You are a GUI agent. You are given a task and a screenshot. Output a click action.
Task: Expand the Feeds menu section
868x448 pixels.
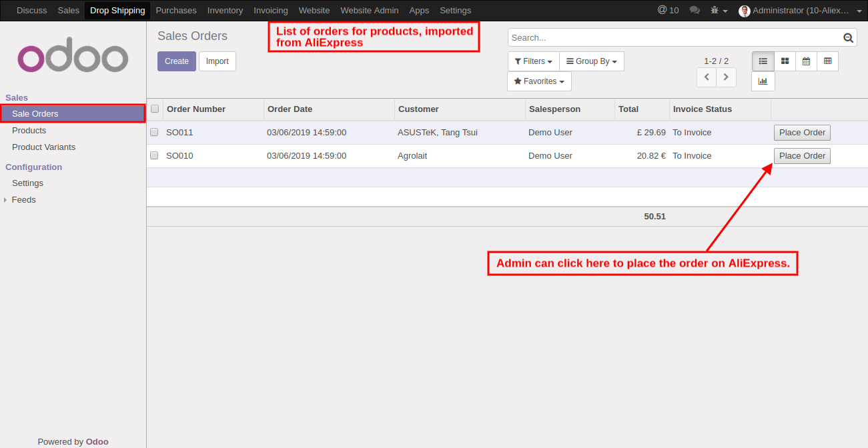point(23,200)
